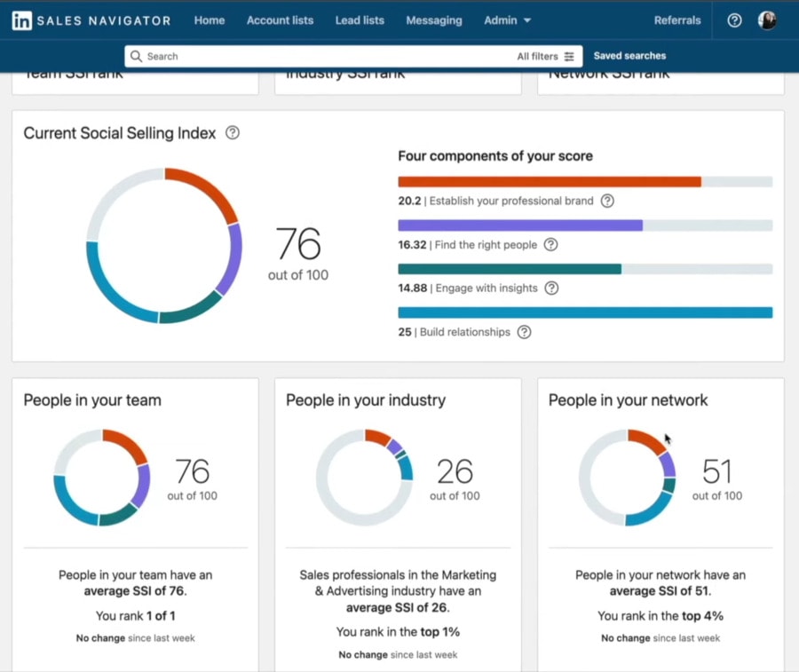Go to the Home tab
Image resolution: width=799 pixels, height=672 pixels.
click(x=210, y=20)
